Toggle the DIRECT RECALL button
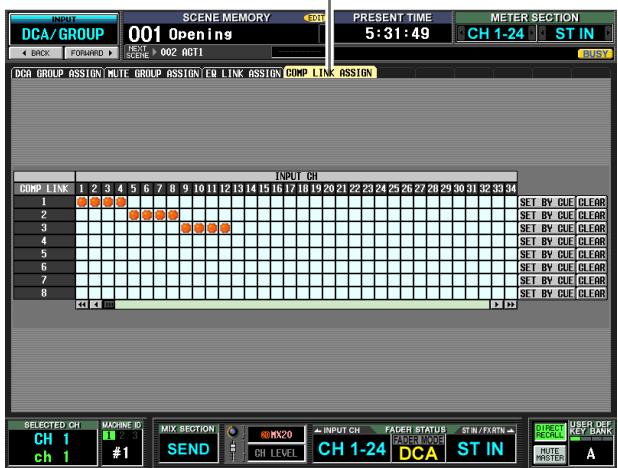Image resolution: width=618 pixels, height=468 pixels. tap(550, 432)
